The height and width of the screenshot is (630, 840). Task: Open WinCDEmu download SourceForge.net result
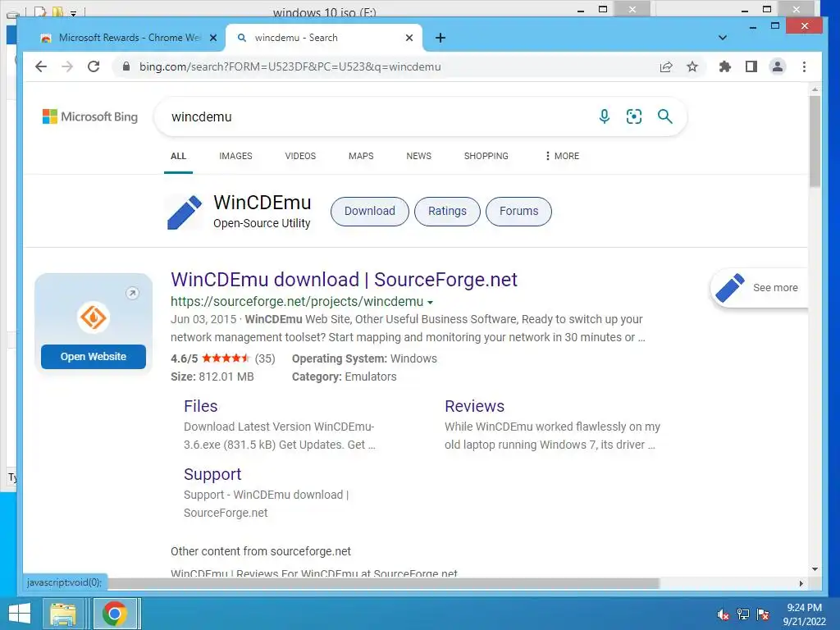344,280
